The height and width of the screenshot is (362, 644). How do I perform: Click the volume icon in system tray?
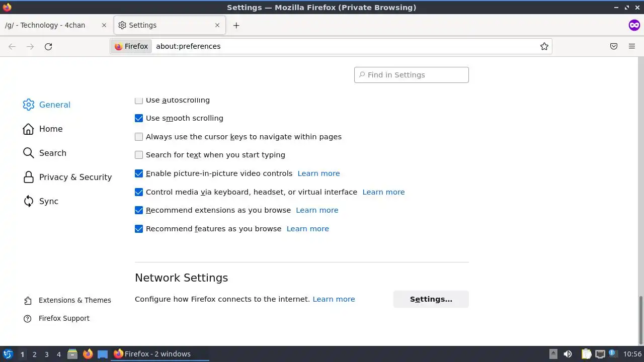click(x=568, y=354)
